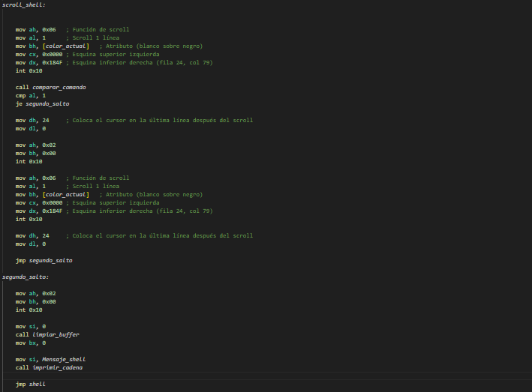Click the 'scroll_shell:' label line

(x=24, y=4)
